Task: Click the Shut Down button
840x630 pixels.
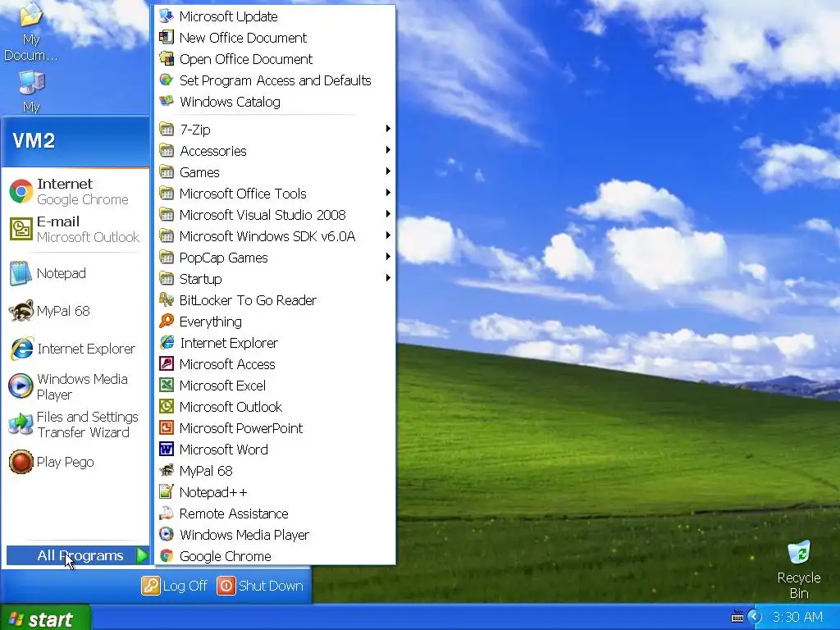Action: pos(260,586)
